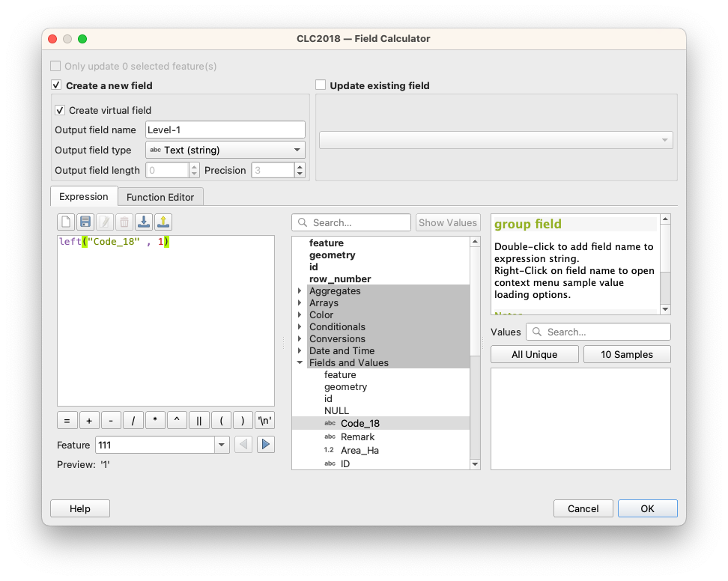728x581 pixels.
Task: Go to next feature preview arrow
Action: [265, 445]
